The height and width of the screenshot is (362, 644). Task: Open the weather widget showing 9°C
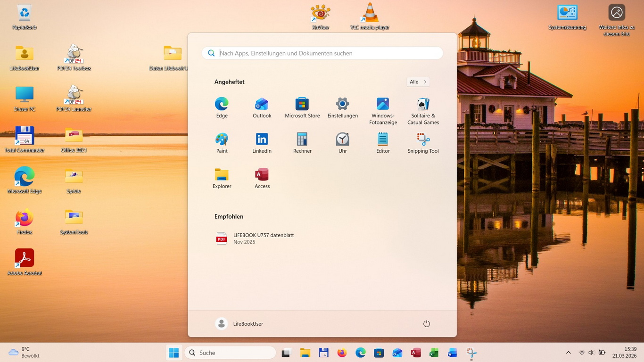click(x=24, y=353)
